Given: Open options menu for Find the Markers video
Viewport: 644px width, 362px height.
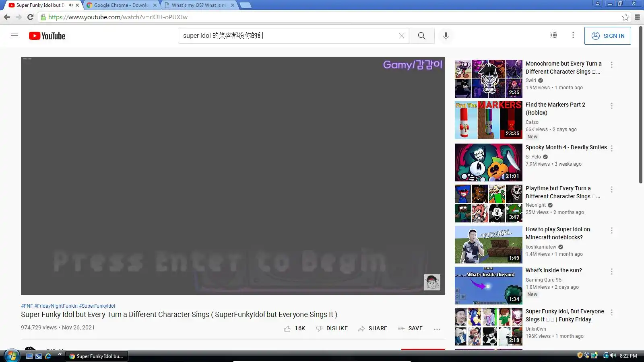Looking at the screenshot, I should pos(612,106).
